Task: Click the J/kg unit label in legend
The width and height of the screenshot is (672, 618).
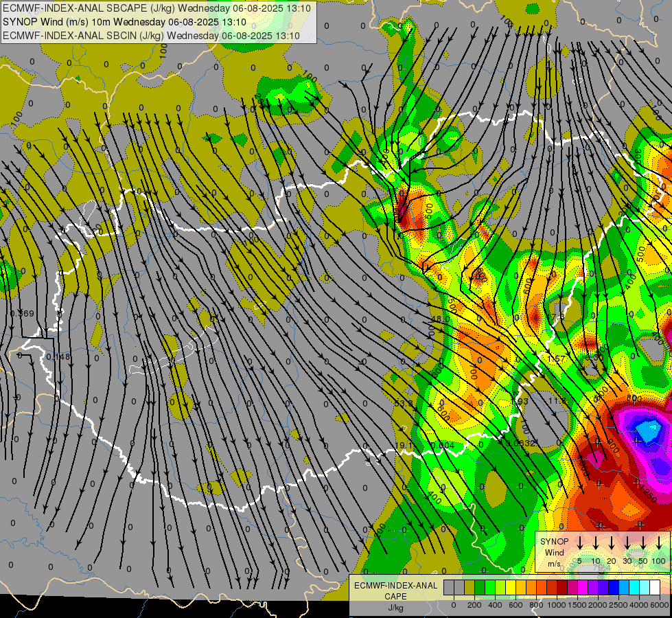Action: pyautogui.click(x=395, y=608)
